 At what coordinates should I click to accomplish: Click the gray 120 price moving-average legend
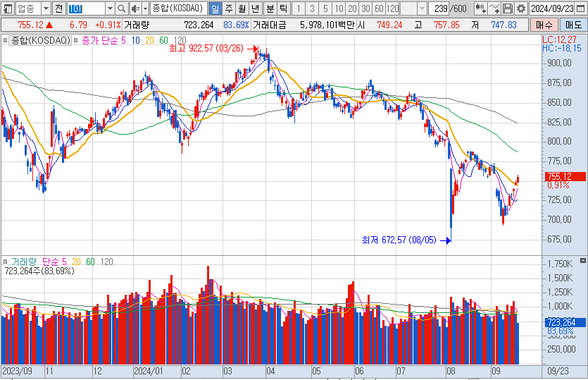[180, 40]
